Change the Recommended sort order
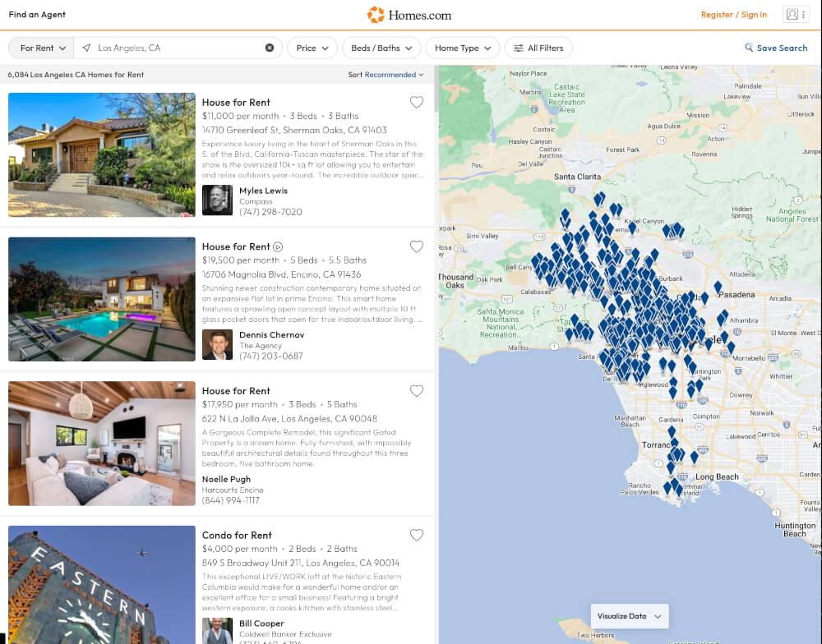The image size is (822, 644). click(x=386, y=74)
